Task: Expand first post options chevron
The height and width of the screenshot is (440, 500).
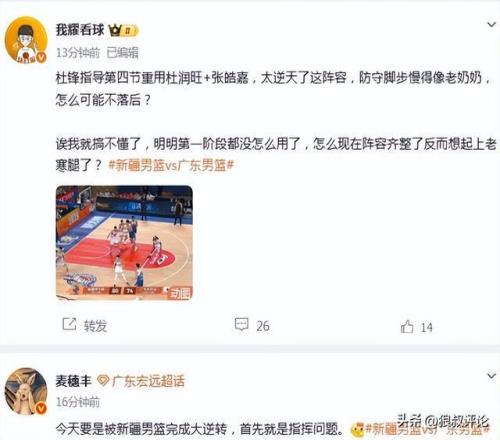Action: coord(491,25)
